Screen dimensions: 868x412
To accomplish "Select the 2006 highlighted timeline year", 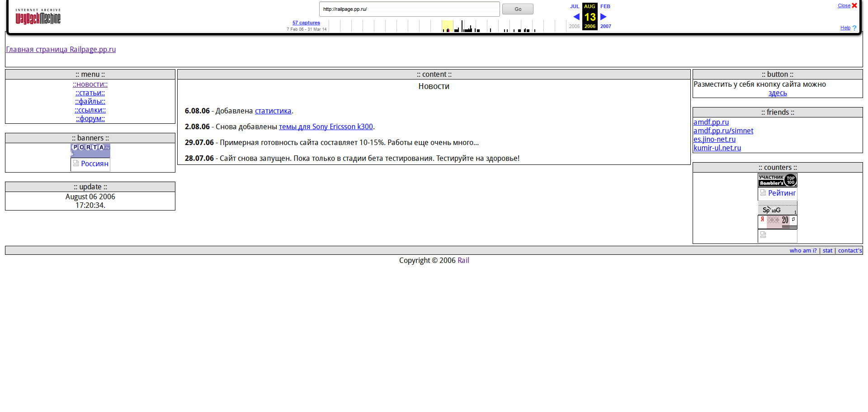I will coord(447,26).
